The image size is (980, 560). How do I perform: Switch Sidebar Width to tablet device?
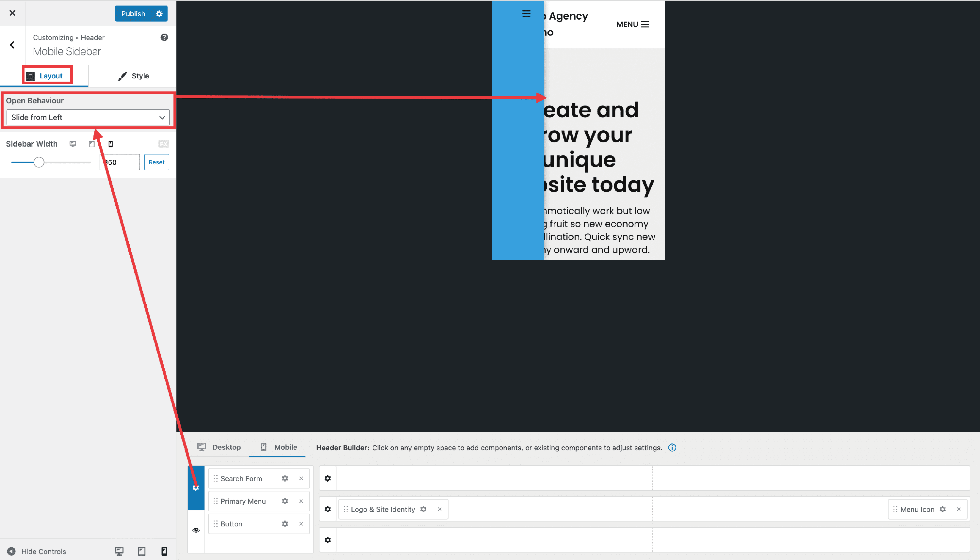(x=91, y=144)
